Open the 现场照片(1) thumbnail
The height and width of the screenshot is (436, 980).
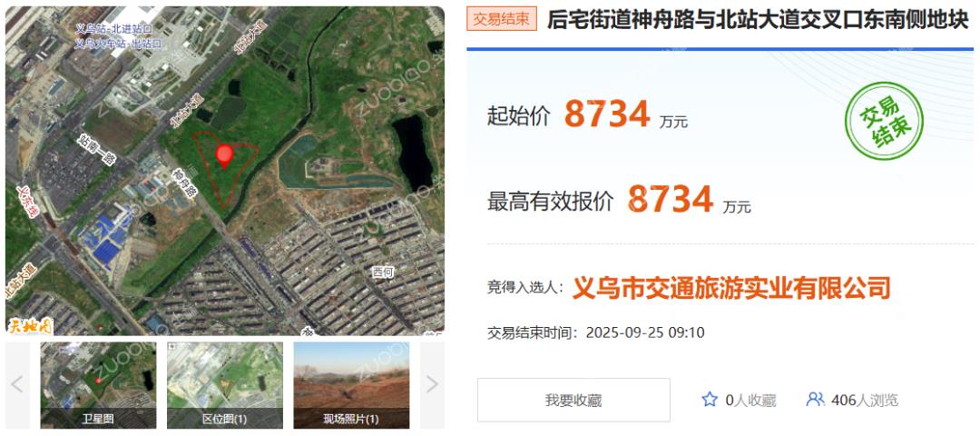click(351, 385)
